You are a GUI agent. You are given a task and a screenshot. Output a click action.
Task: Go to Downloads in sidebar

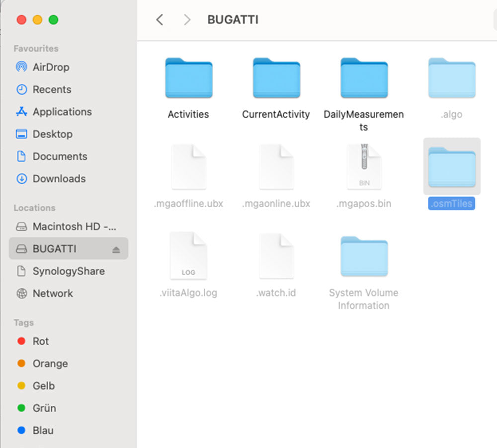[59, 179]
